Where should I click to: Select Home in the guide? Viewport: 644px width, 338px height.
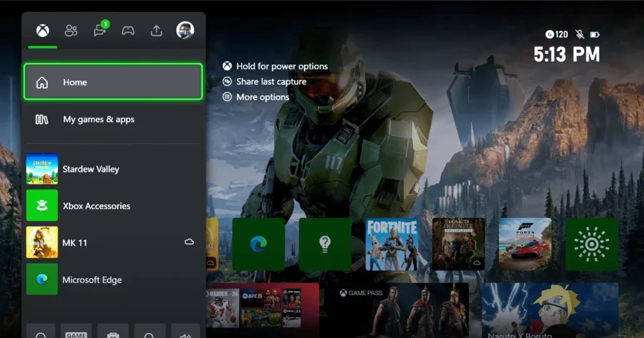pos(113,81)
